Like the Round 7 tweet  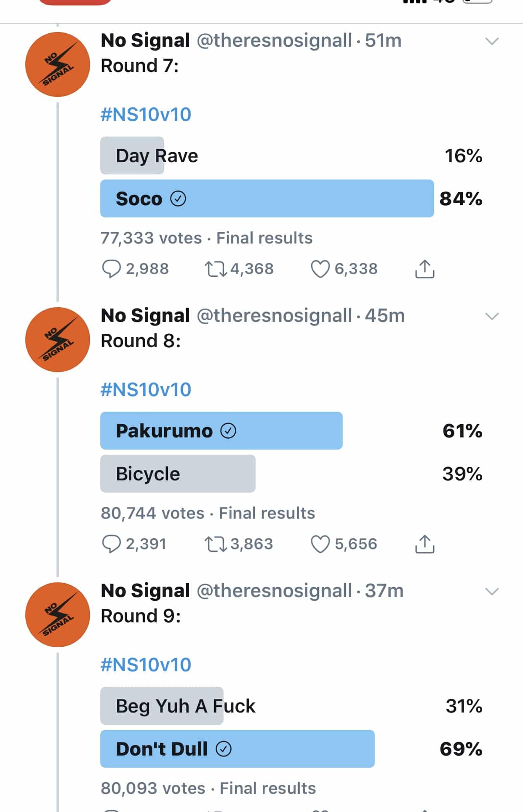(320, 269)
